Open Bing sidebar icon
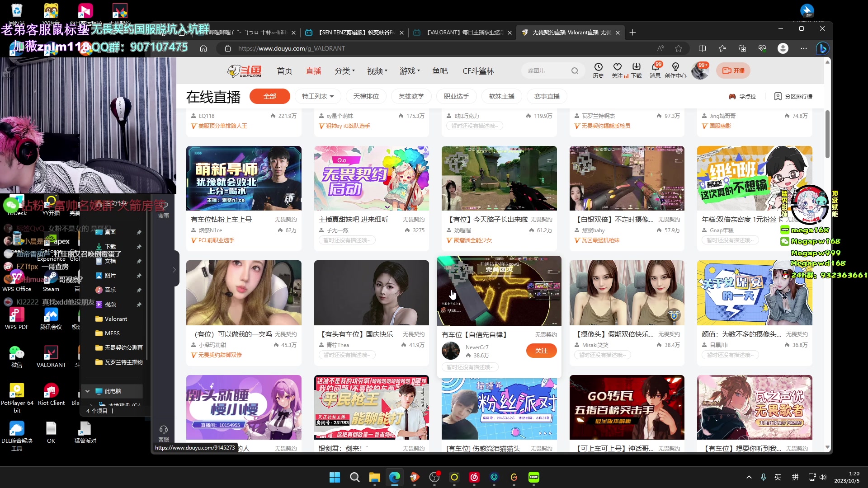This screenshot has width=868, height=488. pyautogui.click(x=822, y=48)
